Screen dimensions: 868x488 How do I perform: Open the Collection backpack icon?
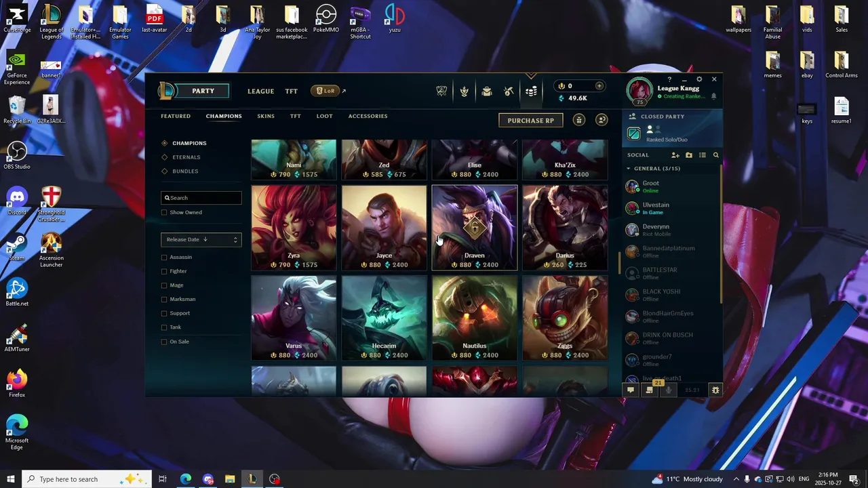tap(486, 91)
